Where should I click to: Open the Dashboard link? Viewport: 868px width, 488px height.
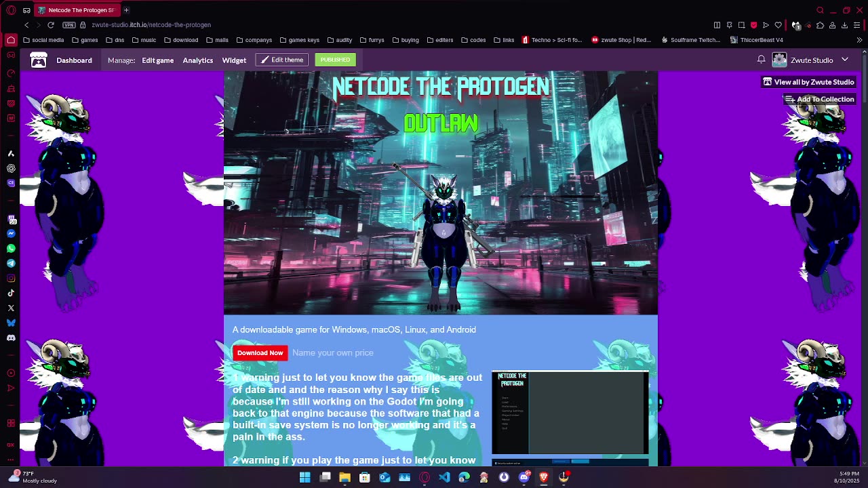[74, 60]
